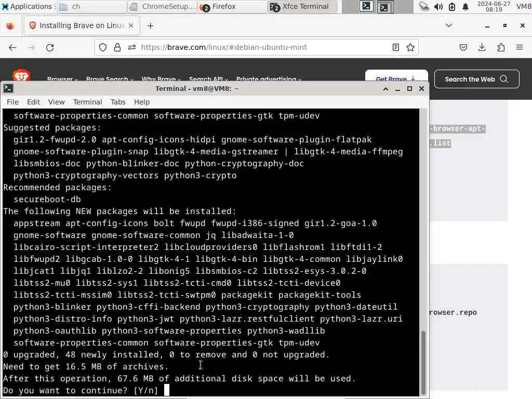Click the Search the Web button
Viewport: 532px width, 399px height.
[x=476, y=79]
